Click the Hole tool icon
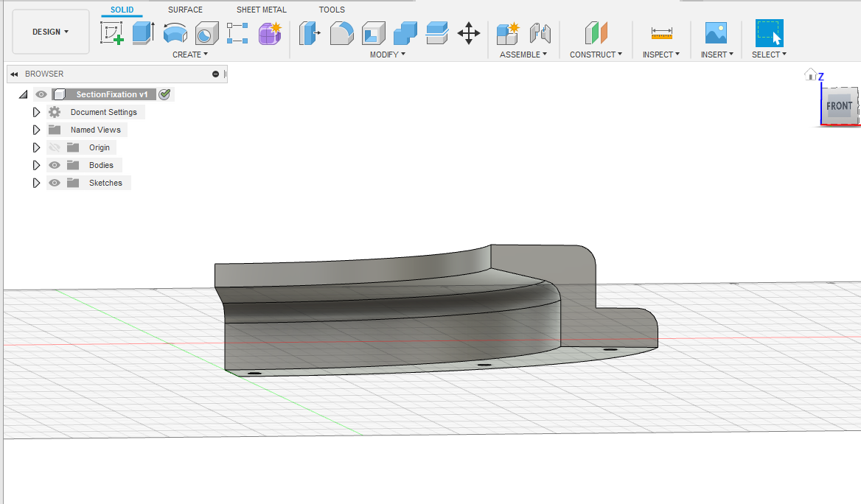Viewport: 861px width, 504px height. [206, 33]
